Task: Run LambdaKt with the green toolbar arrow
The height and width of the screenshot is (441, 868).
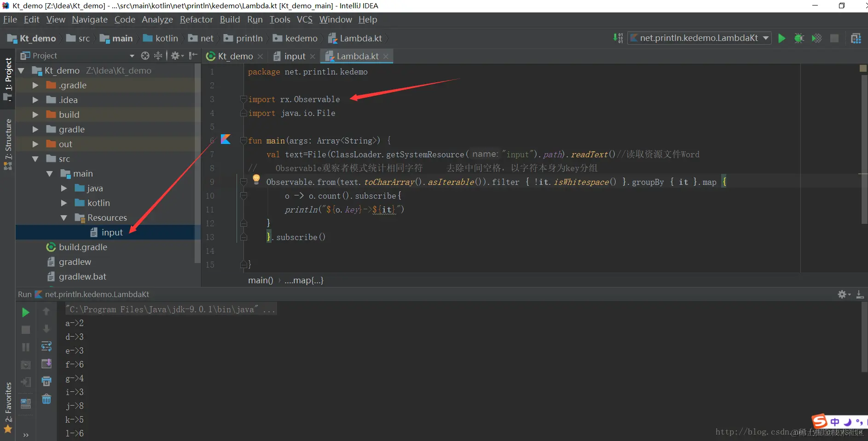Action: click(x=781, y=38)
